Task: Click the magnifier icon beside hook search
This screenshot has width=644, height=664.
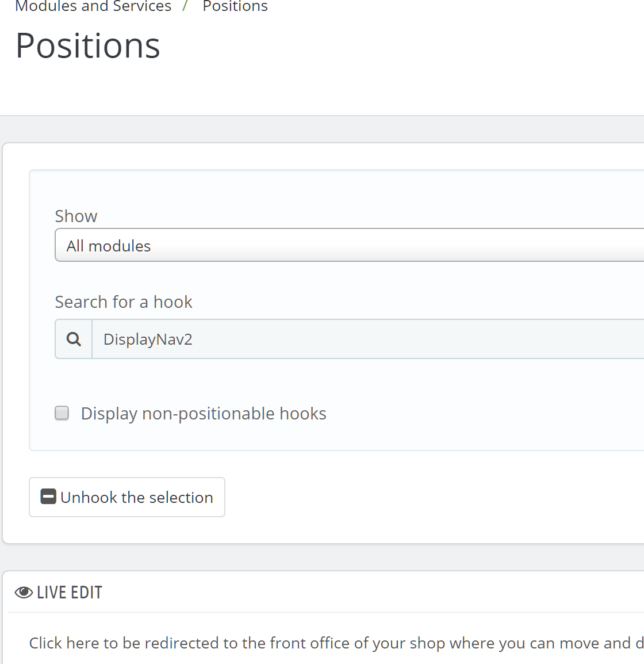Action: [74, 339]
